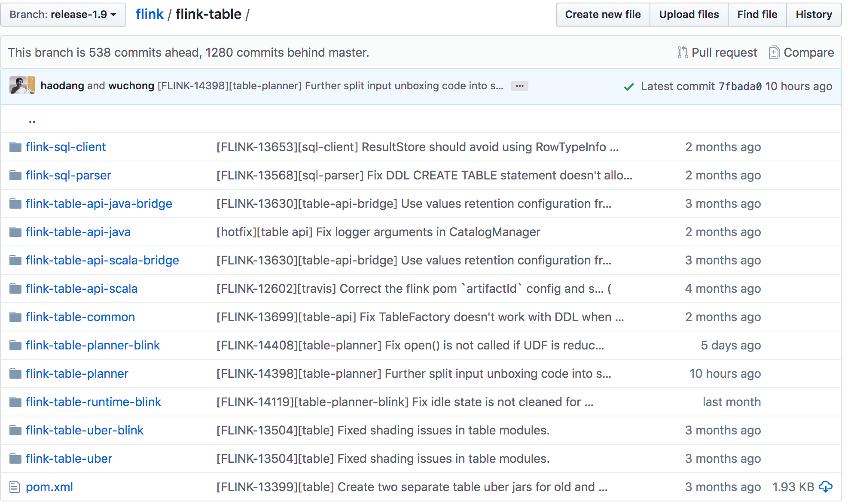Image resolution: width=848 pixels, height=504 pixels.
Task: Click the '5 days ago' timestamp
Action: (731, 345)
